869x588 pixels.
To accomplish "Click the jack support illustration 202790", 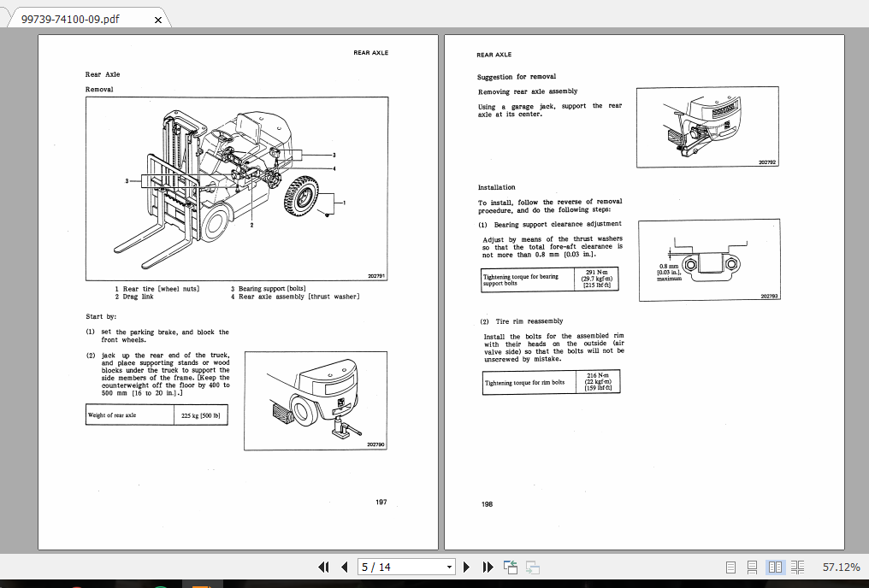I will [316, 400].
